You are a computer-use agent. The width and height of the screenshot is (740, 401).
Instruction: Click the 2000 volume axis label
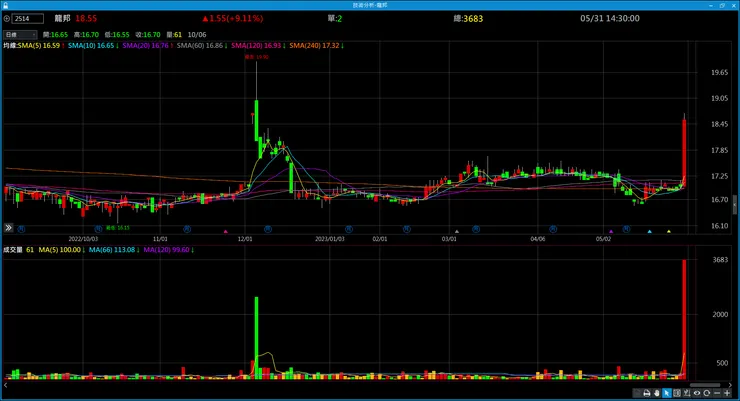click(x=720, y=315)
